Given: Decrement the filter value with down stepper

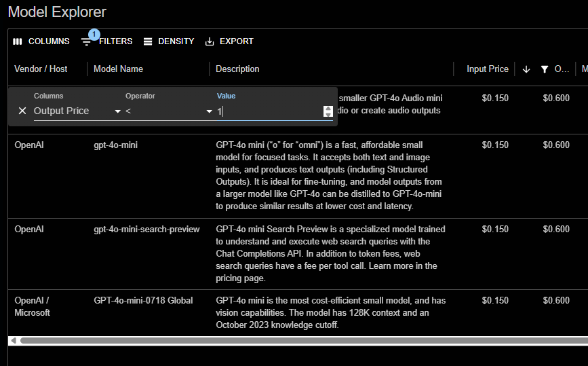Looking at the screenshot, I should 328,114.
